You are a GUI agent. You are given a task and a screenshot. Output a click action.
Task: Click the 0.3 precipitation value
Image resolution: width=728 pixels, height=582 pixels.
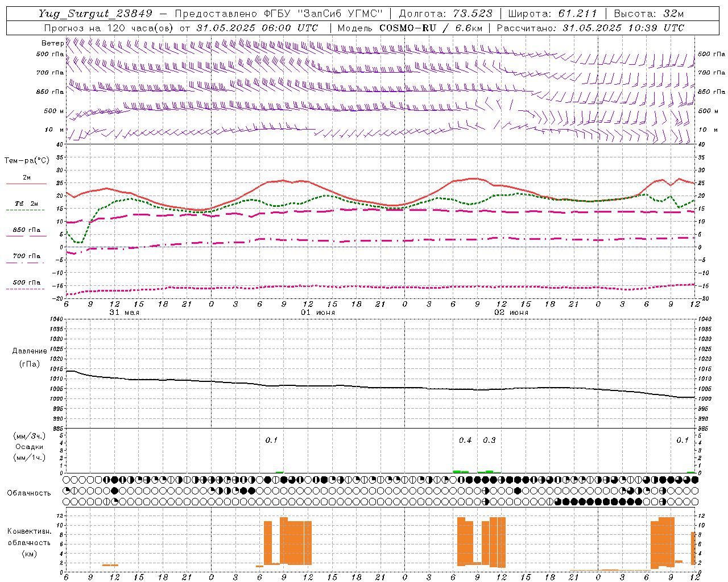tap(489, 440)
